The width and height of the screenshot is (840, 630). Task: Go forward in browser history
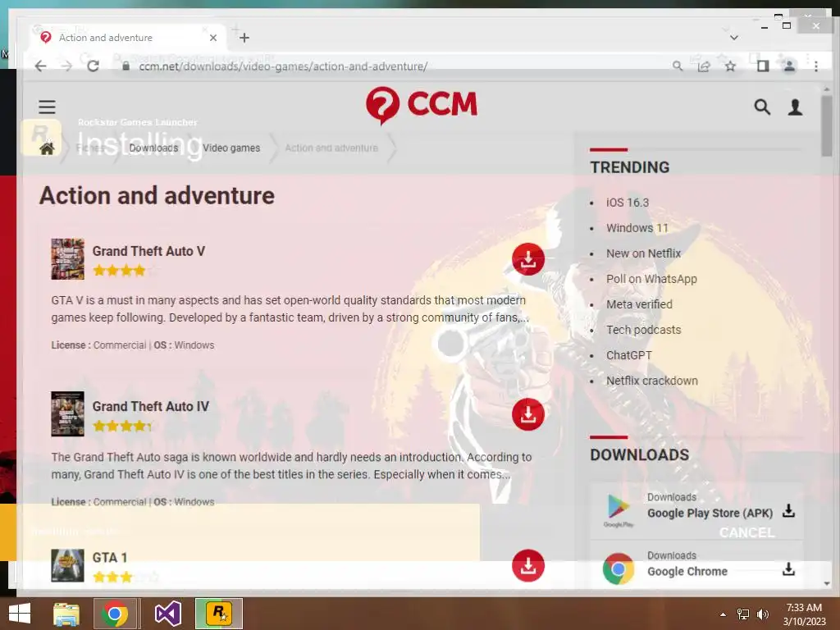(x=66, y=66)
